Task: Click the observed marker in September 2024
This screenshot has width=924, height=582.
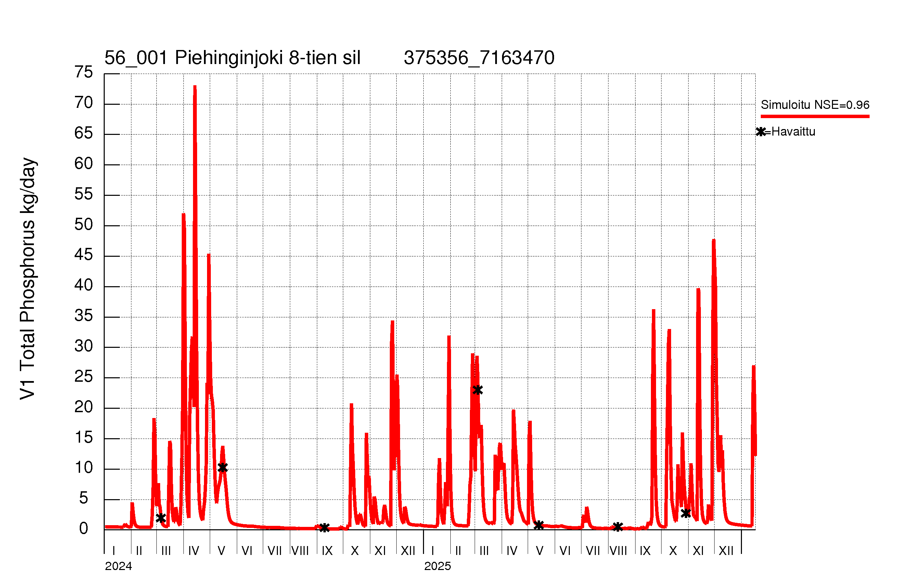Action: 325,528
